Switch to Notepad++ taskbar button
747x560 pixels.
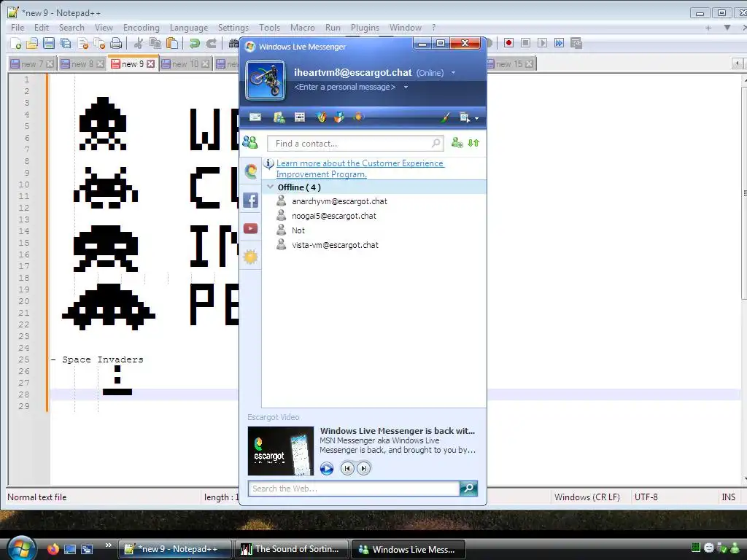pyautogui.click(x=174, y=549)
